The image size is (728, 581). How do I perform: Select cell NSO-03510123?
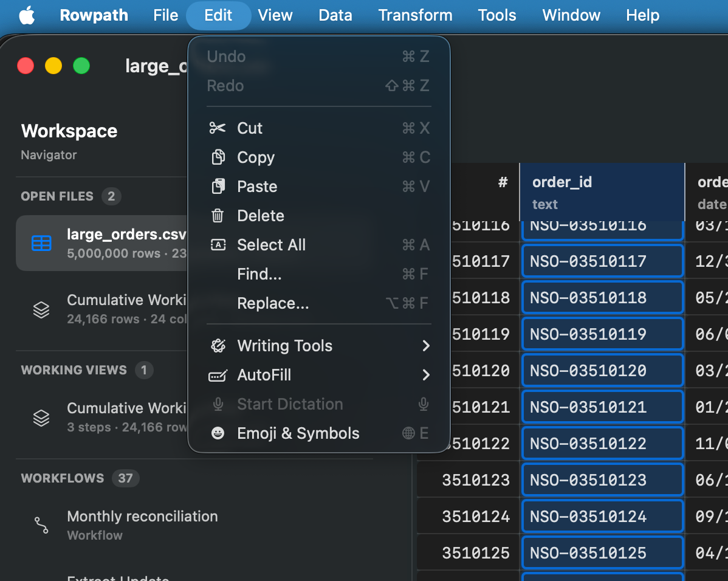point(603,480)
